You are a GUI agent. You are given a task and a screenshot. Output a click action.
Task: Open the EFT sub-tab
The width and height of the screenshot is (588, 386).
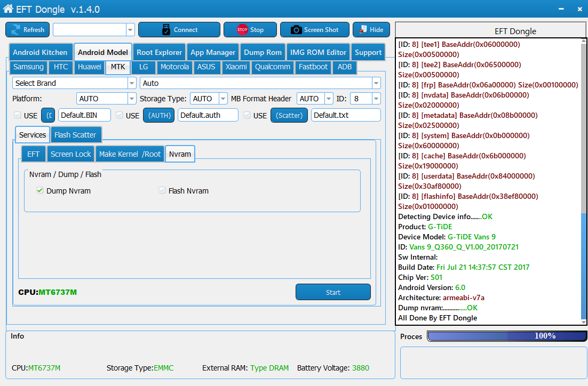(x=34, y=154)
